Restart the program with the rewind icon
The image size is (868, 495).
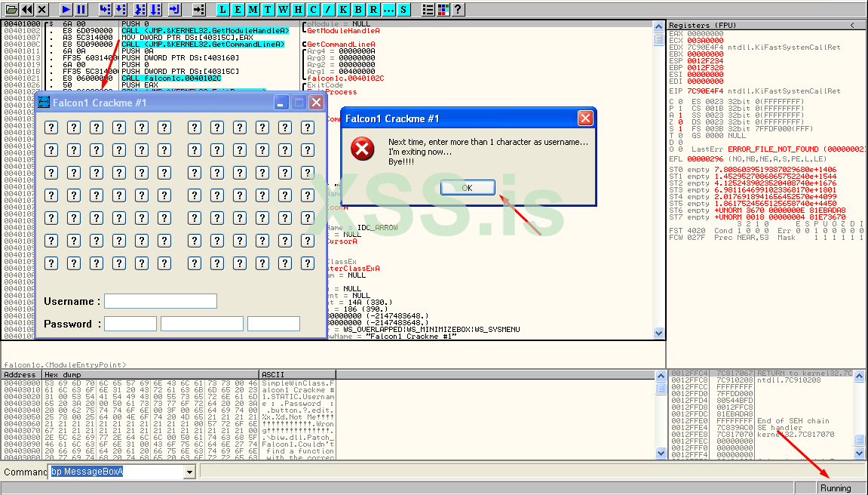[26, 9]
